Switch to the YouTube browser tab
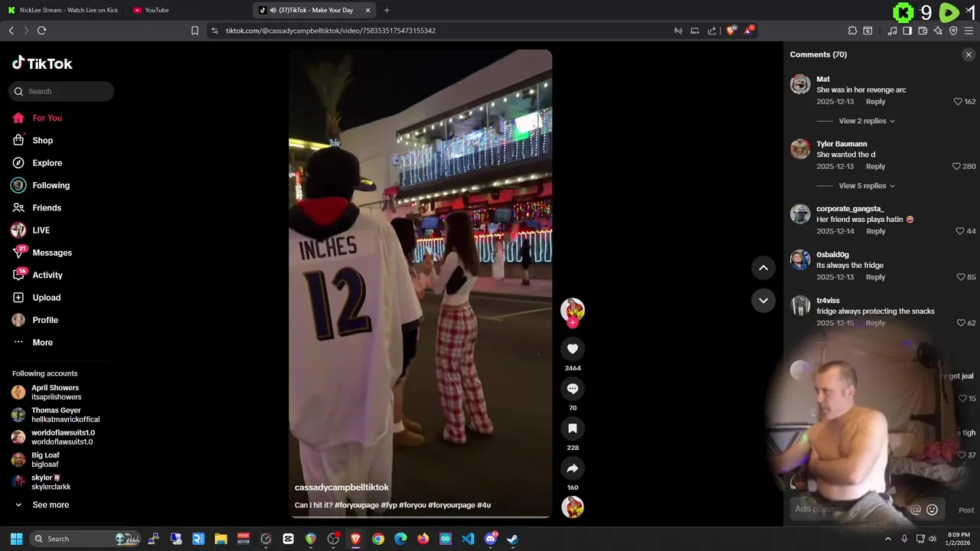This screenshot has width=980, height=551. (157, 10)
